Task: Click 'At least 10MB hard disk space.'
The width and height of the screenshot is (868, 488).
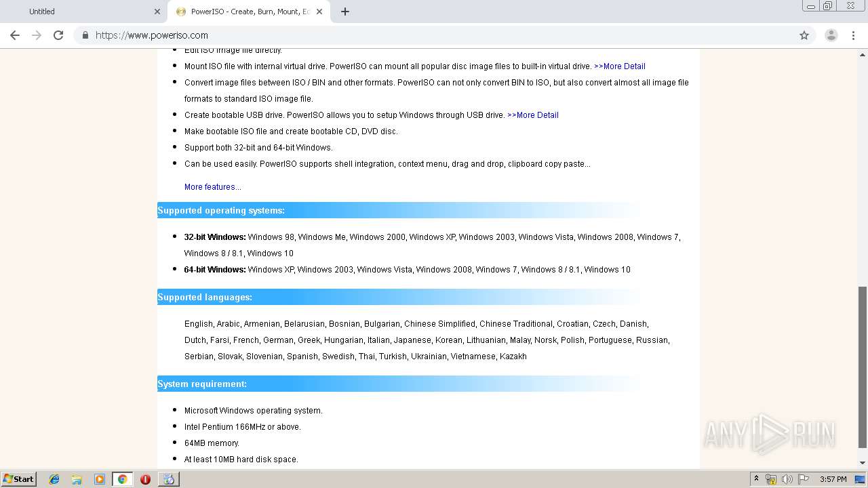Action: pos(241,460)
